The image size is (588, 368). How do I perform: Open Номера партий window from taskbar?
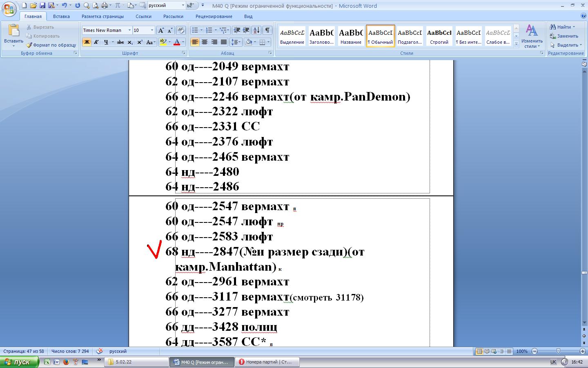[268, 362]
